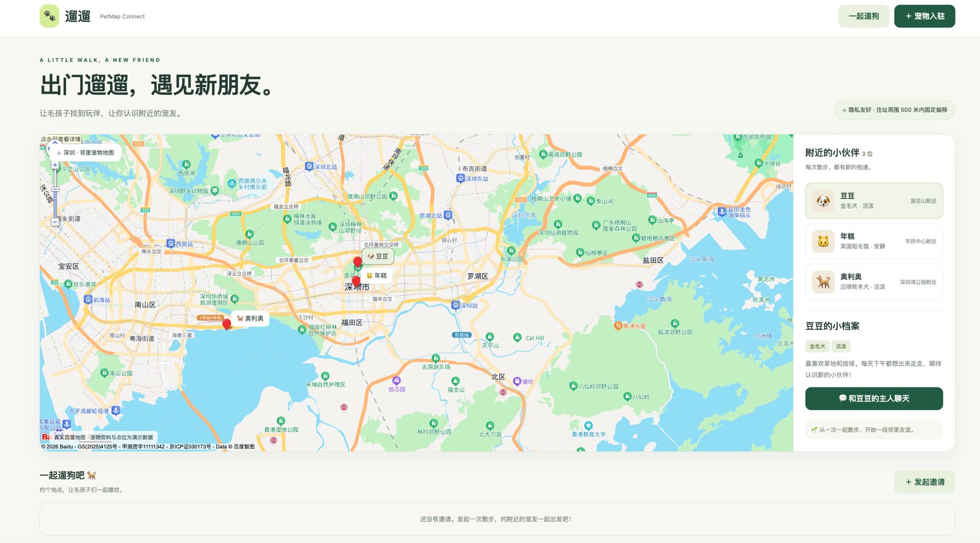Click the 深圳站 station icon on map
This screenshot has height=543, width=980.
pos(455,305)
